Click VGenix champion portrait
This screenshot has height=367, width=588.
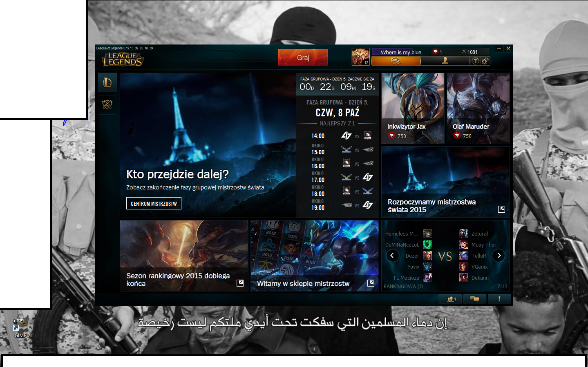point(463,267)
